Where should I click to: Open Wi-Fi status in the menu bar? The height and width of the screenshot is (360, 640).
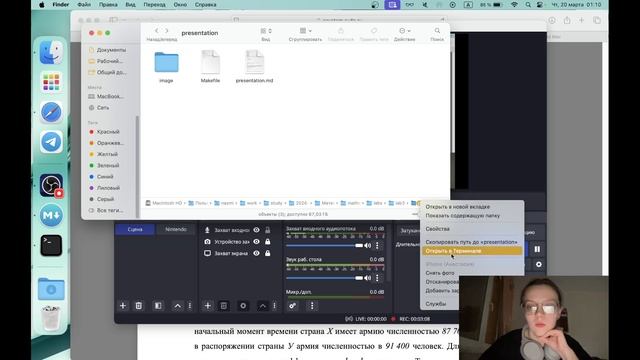[x=514, y=4]
